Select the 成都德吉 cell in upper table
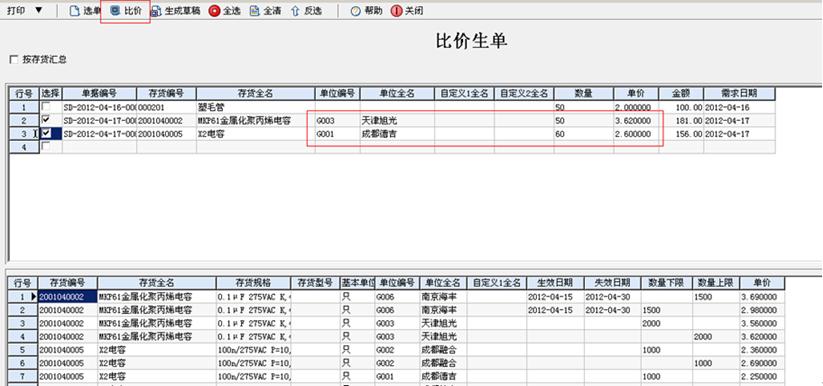 [x=397, y=134]
